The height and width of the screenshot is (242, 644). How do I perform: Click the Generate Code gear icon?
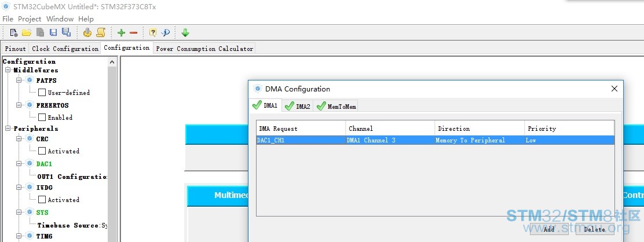(x=87, y=32)
